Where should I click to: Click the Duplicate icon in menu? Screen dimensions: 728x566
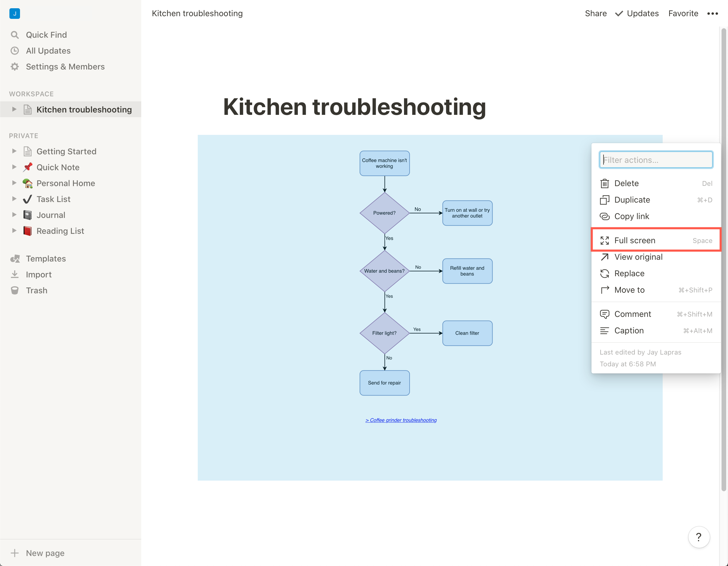click(x=604, y=200)
